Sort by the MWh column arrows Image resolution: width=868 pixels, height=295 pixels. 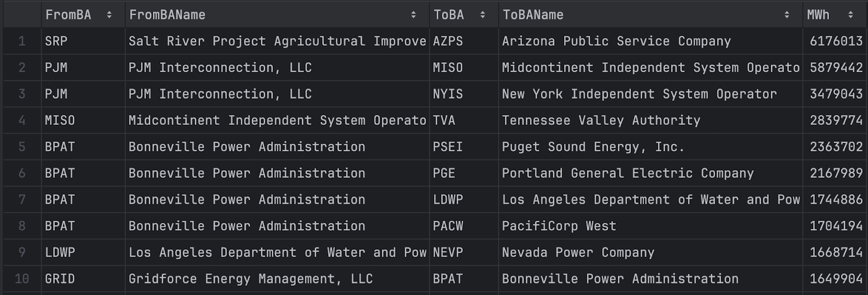coord(851,15)
